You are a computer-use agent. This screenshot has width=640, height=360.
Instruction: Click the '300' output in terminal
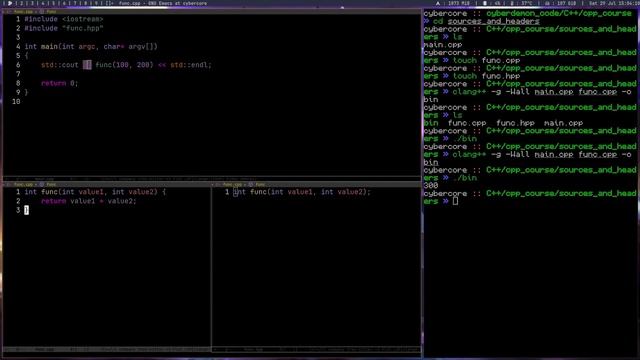431,186
